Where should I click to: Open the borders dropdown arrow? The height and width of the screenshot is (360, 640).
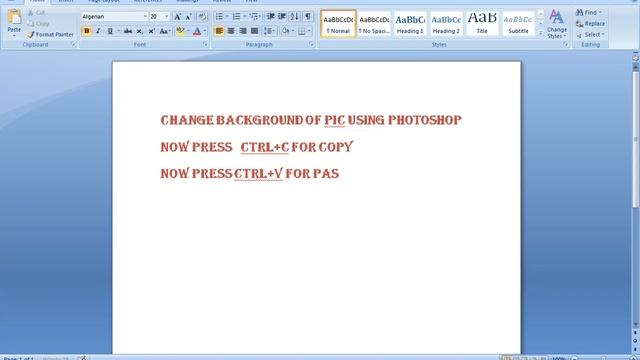click(x=309, y=31)
